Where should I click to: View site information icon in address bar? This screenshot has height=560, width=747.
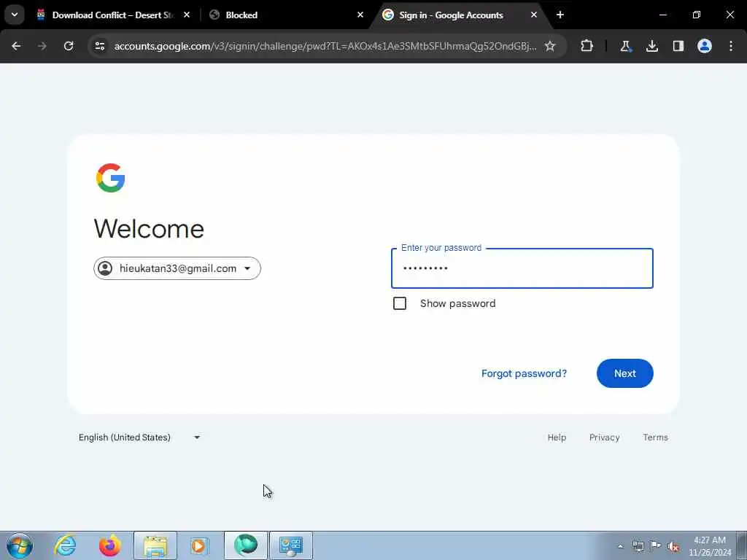coord(100,46)
